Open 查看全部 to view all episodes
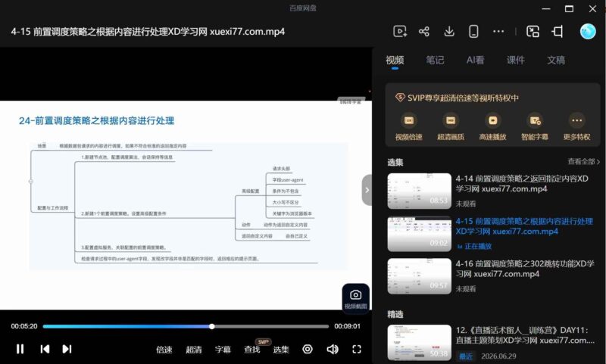The height and width of the screenshot is (364, 606). [x=583, y=162]
